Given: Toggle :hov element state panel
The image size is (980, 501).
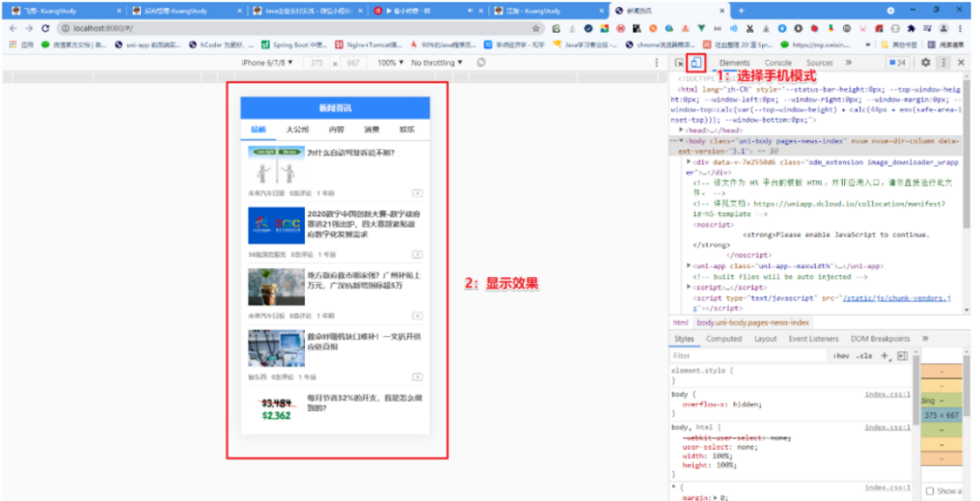Looking at the screenshot, I should [841, 355].
